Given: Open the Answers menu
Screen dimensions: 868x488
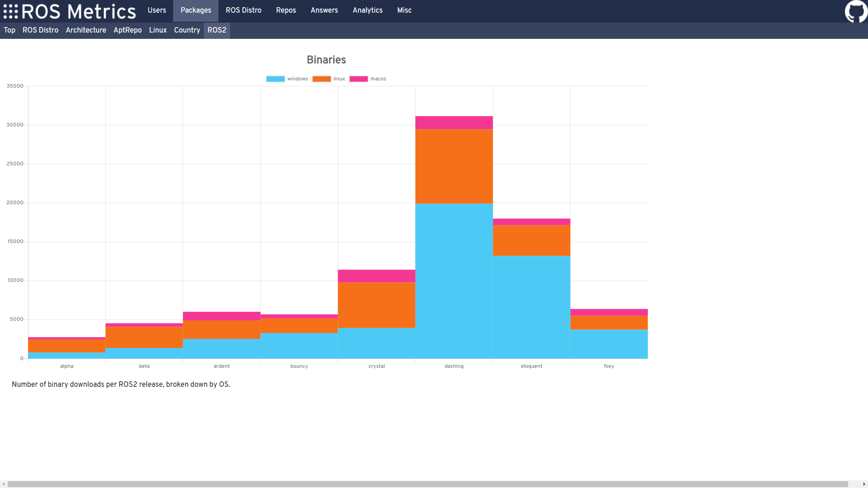Looking at the screenshot, I should tap(324, 10).
